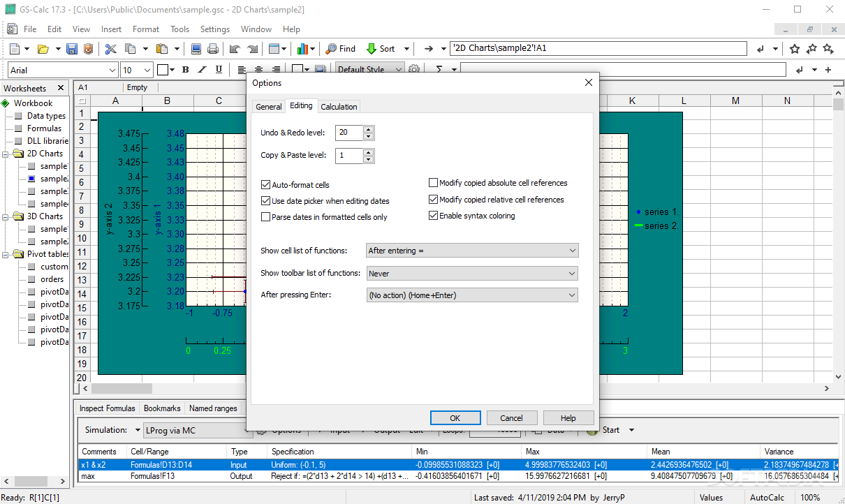Click the New document icon

pos(15,49)
